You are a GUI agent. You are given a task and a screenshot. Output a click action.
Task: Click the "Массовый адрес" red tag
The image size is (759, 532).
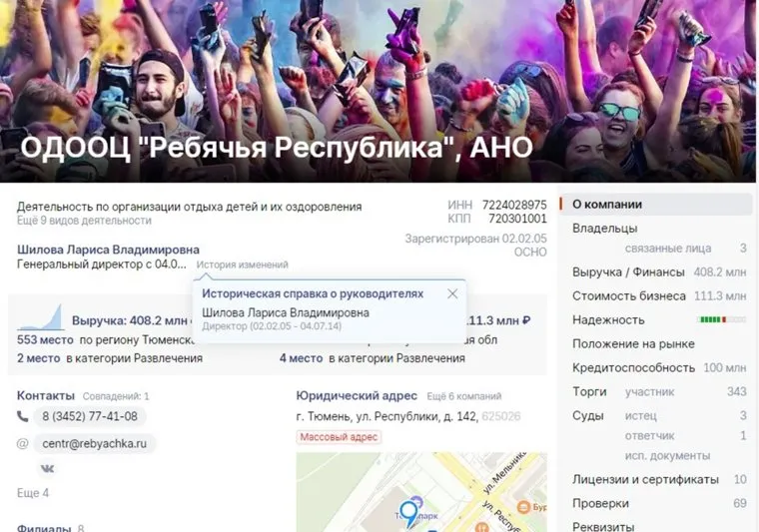point(339,437)
